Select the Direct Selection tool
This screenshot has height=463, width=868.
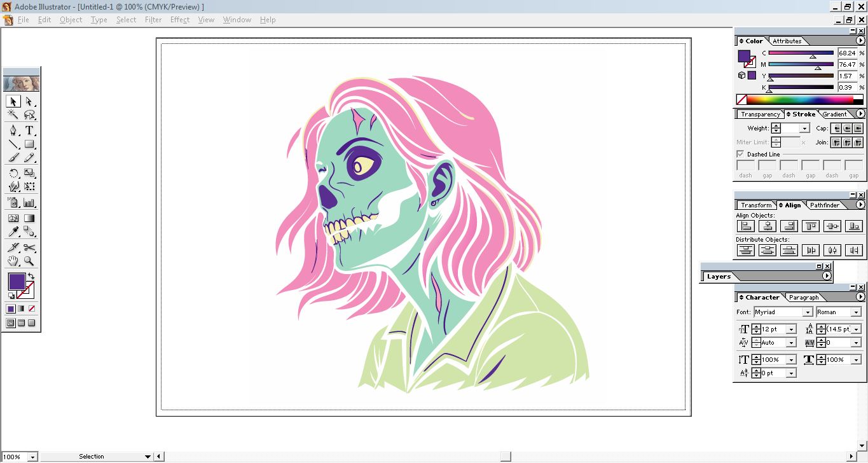pos(29,101)
